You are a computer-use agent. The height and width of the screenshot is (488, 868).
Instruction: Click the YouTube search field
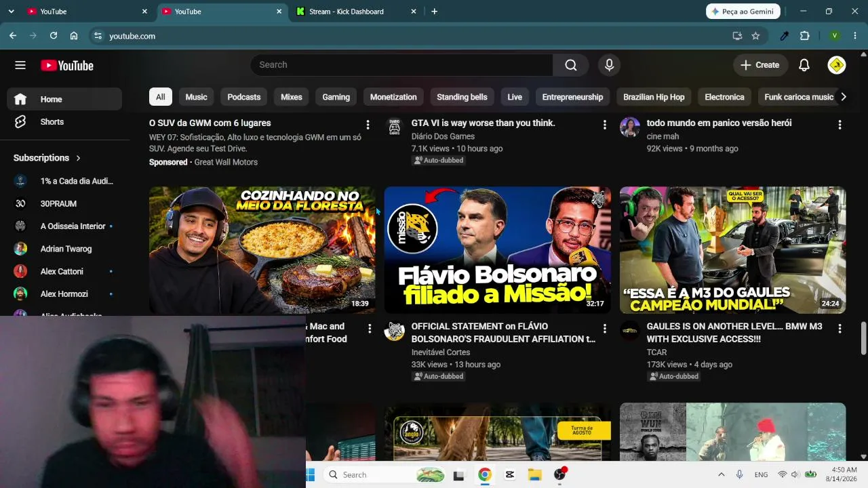pos(401,65)
